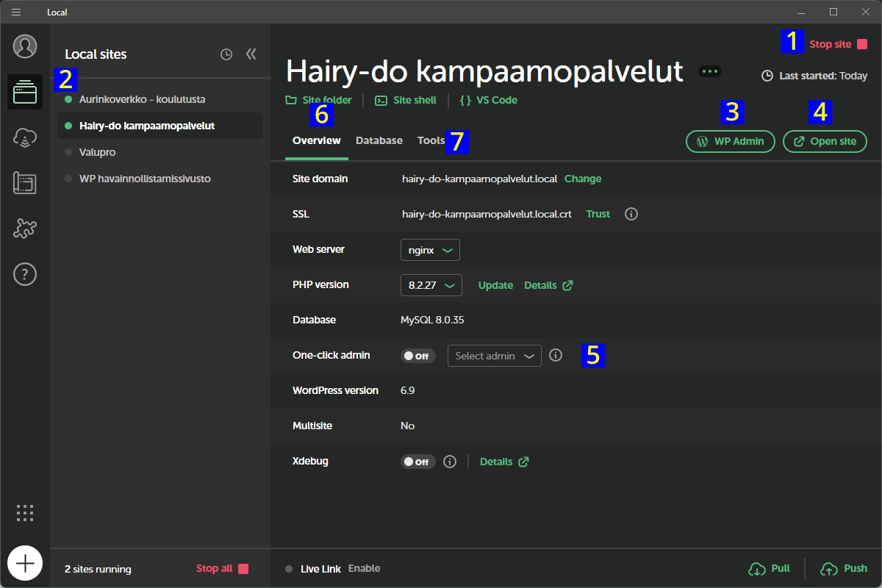Open the Blueprints sidebar icon
882x588 pixels.
(x=24, y=183)
